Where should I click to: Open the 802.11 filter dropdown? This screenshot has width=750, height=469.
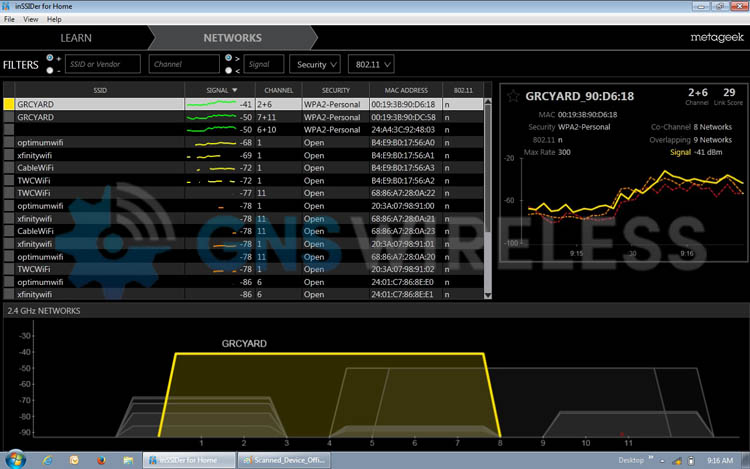click(370, 64)
